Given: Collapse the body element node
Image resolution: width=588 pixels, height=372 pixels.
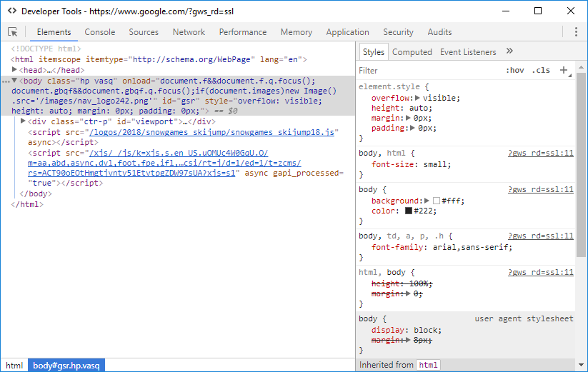Looking at the screenshot, I should pyautogui.click(x=14, y=80).
